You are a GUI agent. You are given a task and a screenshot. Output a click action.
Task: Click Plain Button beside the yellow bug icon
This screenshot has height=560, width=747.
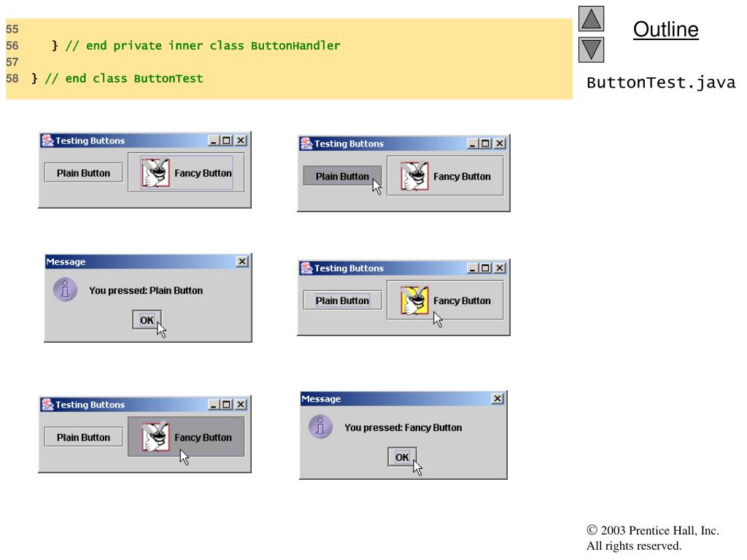point(342,300)
